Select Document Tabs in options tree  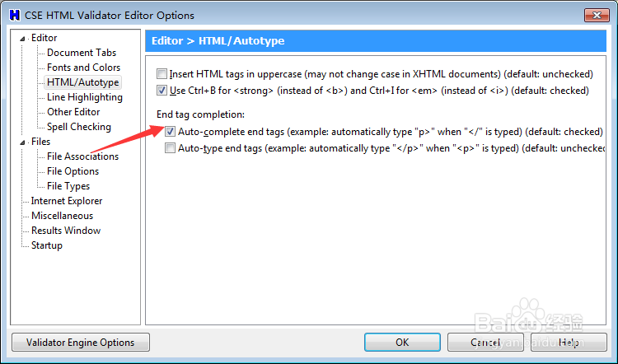[81, 53]
